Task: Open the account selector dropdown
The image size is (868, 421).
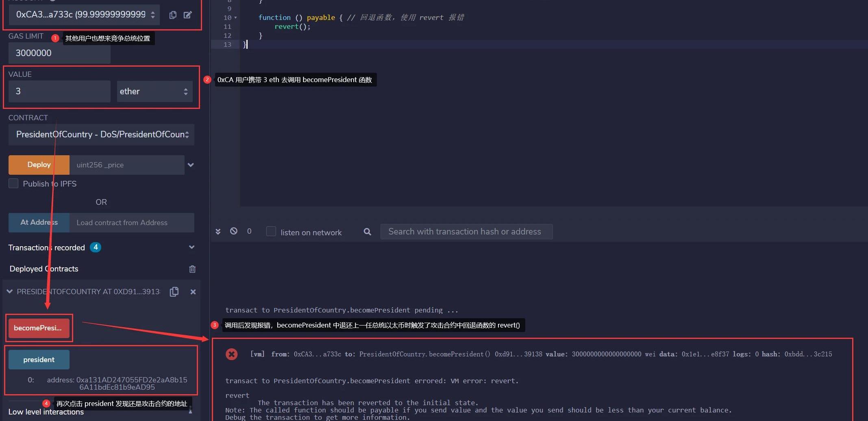Action: tap(84, 15)
